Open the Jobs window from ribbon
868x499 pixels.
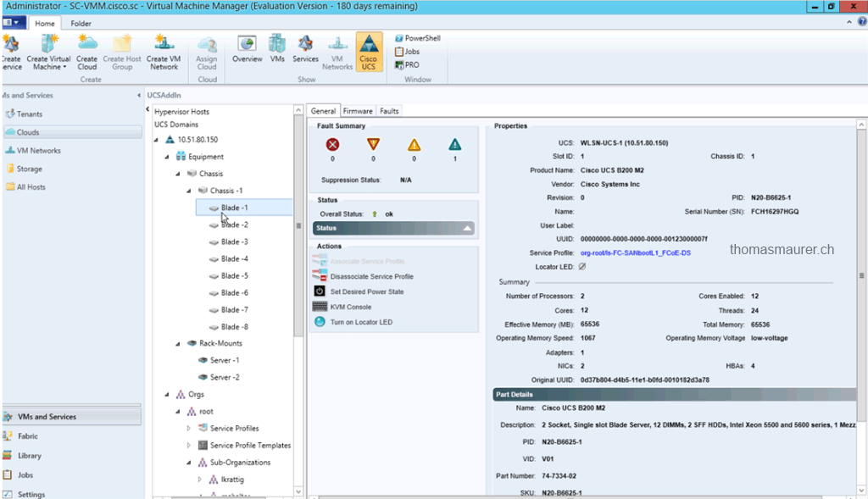pos(407,52)
